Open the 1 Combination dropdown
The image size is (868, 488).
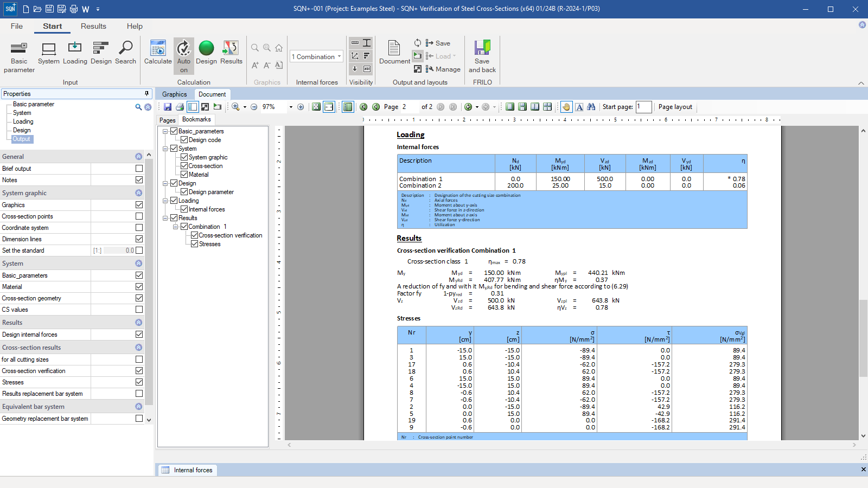317,56
